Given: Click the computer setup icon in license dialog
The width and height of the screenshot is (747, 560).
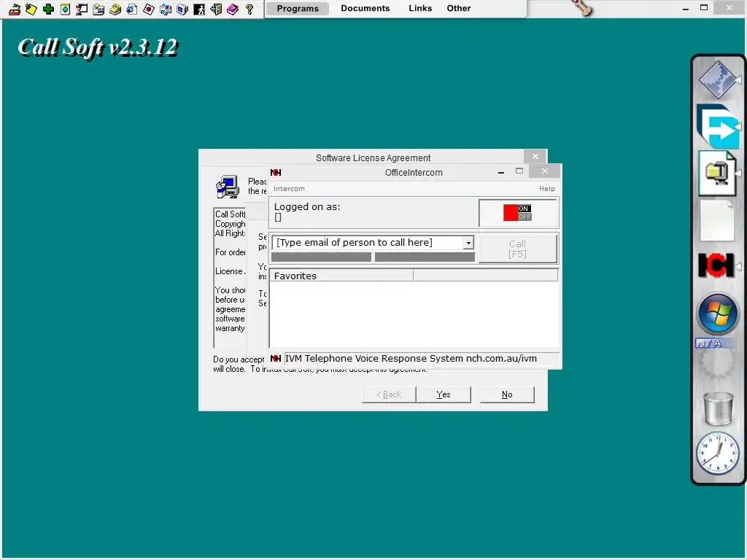Looking at the screenshot, I should point(228,187).
